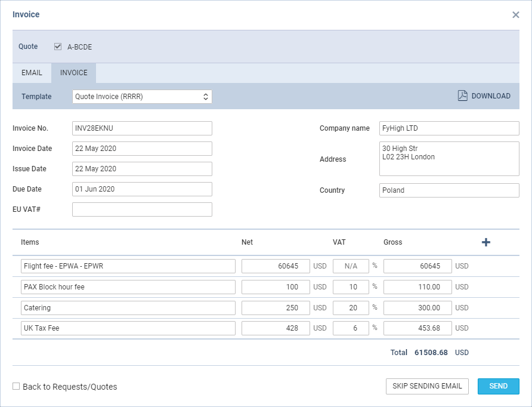
Task: Click the Issue Date field
Action: tap(142, 169)
